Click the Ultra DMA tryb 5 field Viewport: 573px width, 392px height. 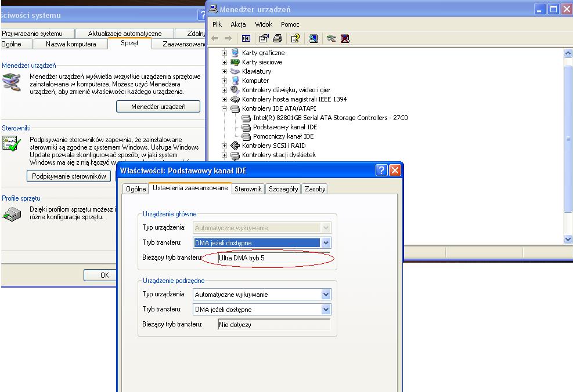[273, 258]
